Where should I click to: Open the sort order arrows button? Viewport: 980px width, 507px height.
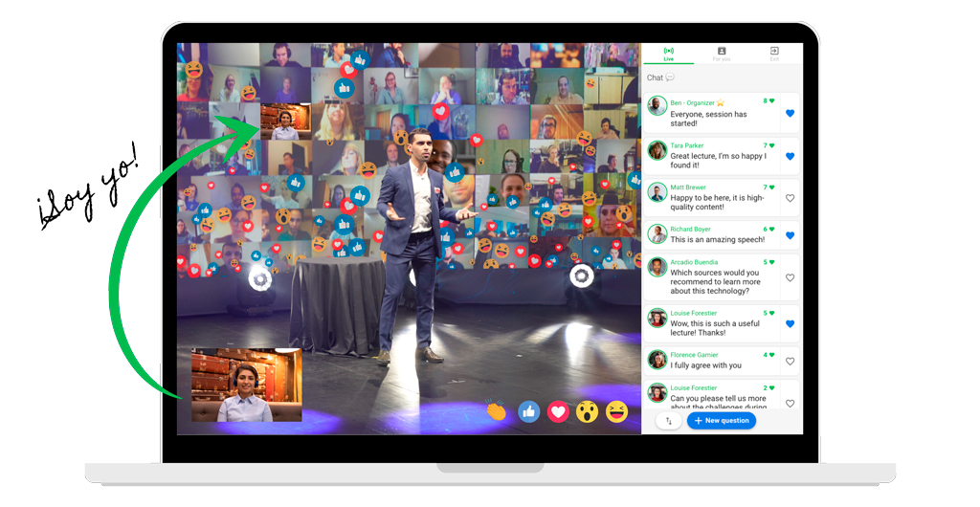pyautogui.click(x=668, y=421)
